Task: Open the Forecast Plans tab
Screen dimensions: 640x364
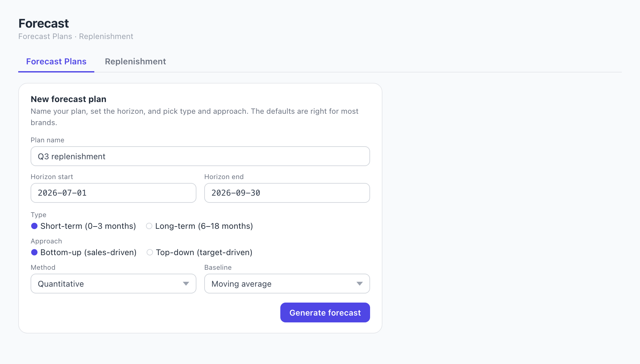Action: pyautogui.click(x=56, y=61)
